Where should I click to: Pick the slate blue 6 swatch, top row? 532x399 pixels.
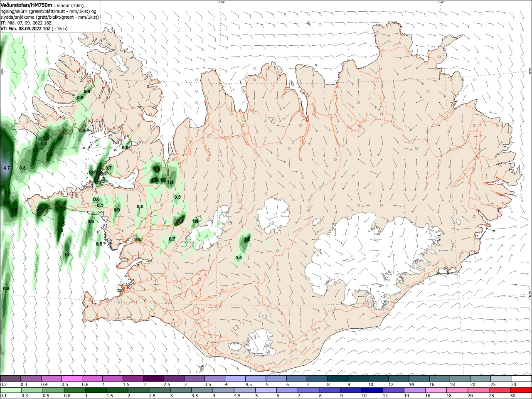tap(296, 379)
